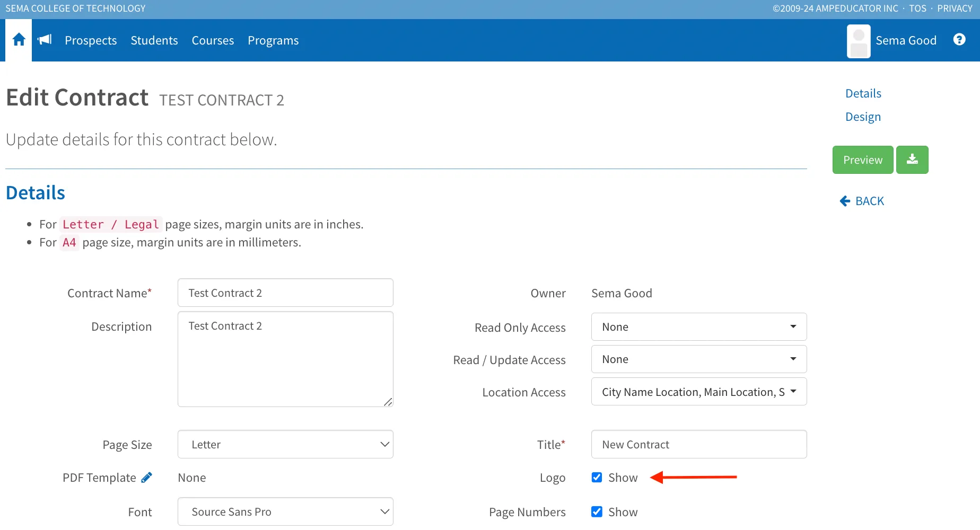Jump to the Design section link
The height and width of the screenshot is (530, 980).
pos(863,117)
